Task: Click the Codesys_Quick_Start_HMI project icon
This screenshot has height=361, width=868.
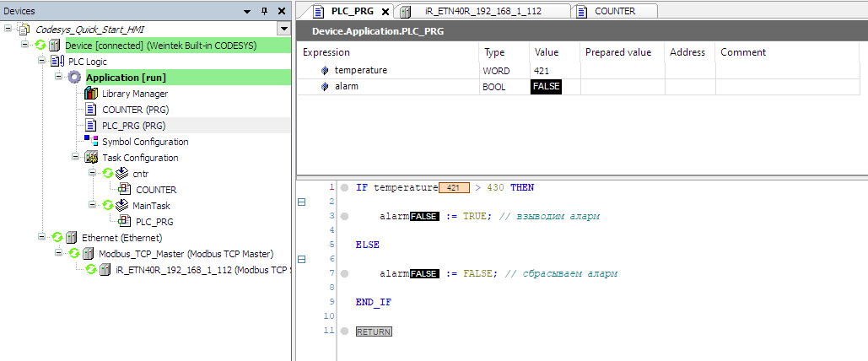Action: 25,30
